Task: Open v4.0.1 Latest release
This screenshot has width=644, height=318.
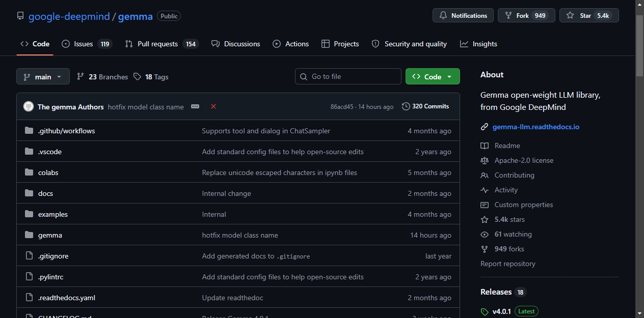Action: pos(509,311)
